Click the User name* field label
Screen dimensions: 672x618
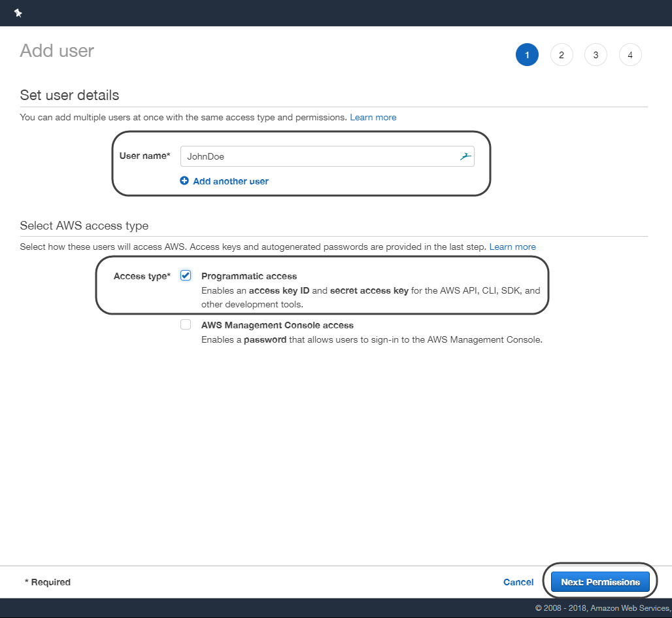(144, 156)
